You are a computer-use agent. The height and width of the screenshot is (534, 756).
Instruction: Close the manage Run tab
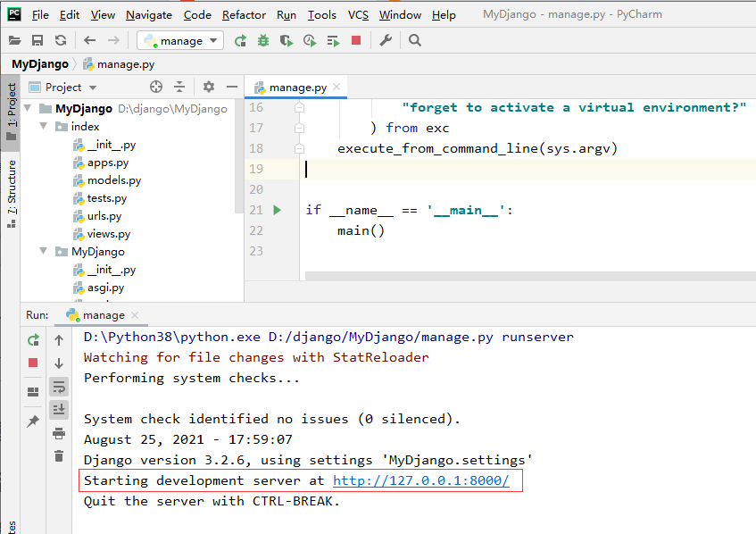135,315
